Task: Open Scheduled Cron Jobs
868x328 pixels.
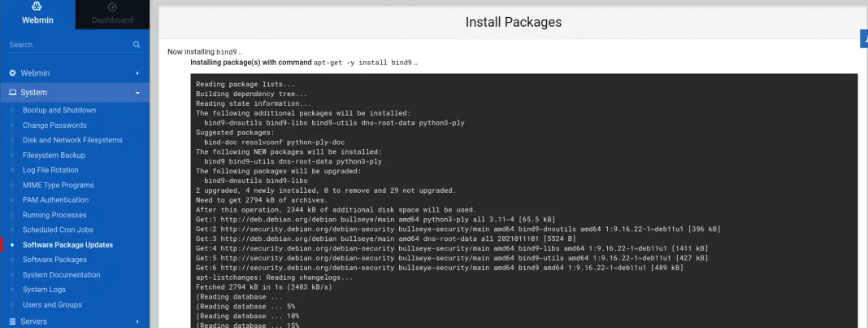Action: pyautogui.click(x=58, y=230)
